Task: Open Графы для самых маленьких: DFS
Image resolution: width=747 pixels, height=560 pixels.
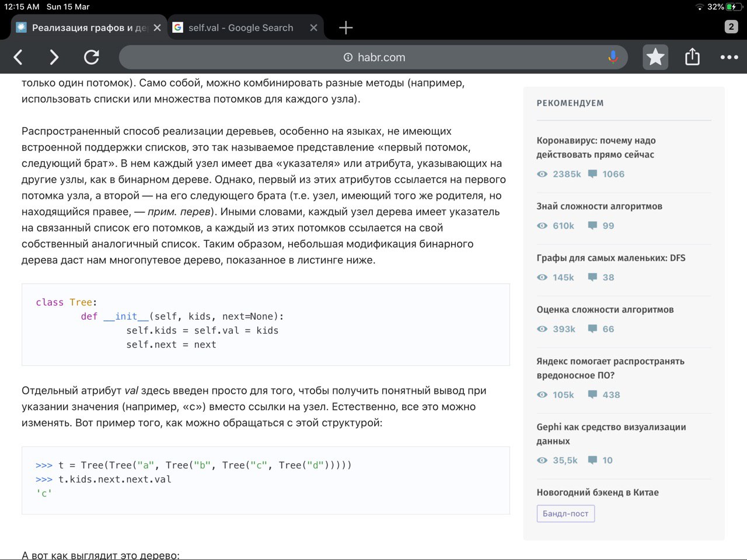Action: [x=611, y=258]
